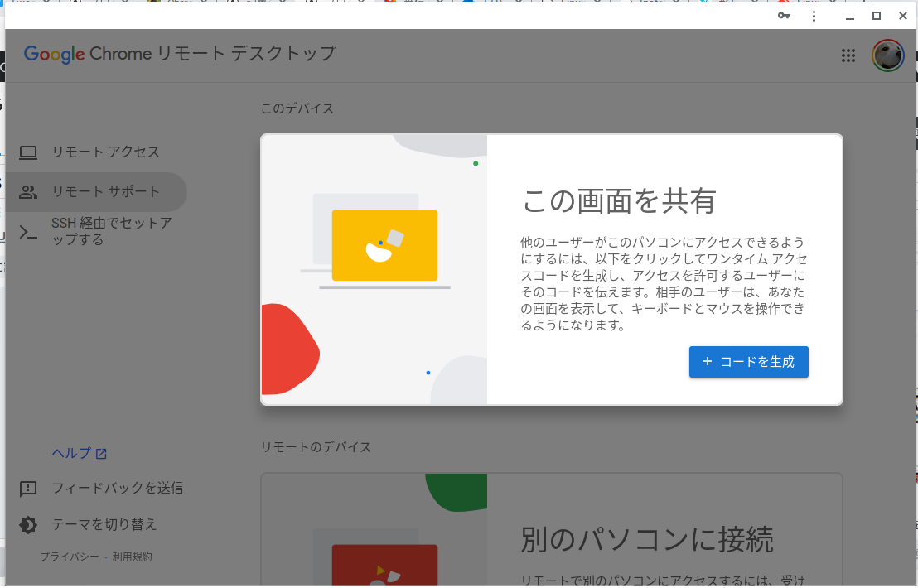Send feedback via フィードバックを送信
The width and height of the screenshot is (918, 588).
(x=117, y=488)
